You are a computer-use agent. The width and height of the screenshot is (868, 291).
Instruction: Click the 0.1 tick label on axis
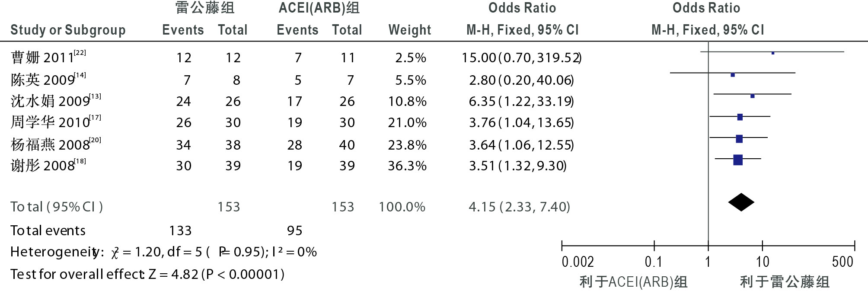(x=654, y=262)
